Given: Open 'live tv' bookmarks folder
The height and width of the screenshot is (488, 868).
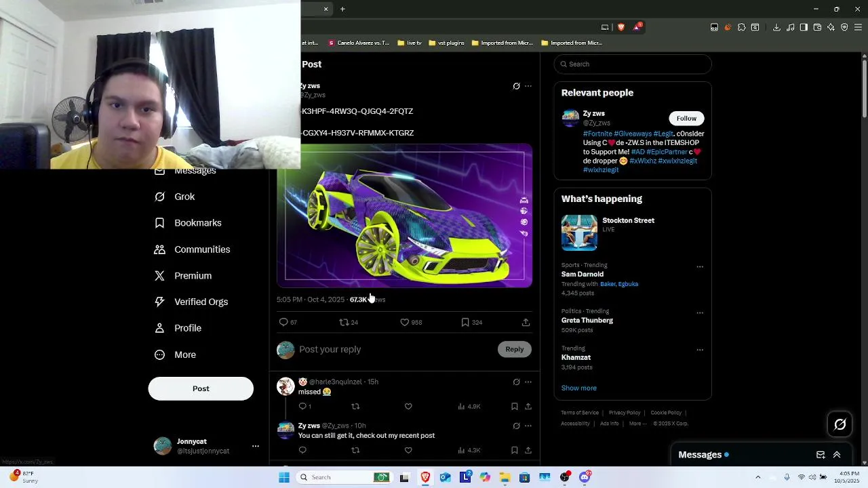Looking at the screenshot, I should coord(410,43).
